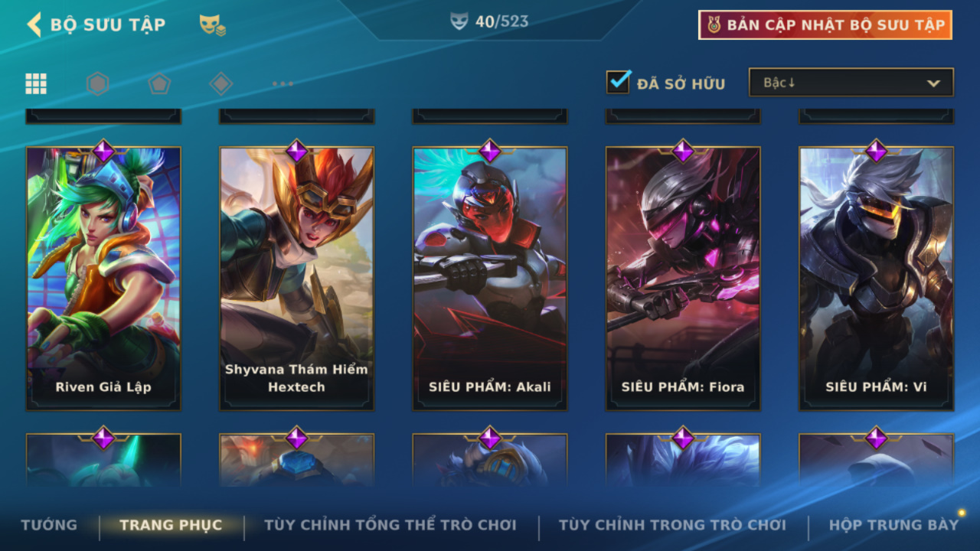Select the grid view all skins filter
980x551 pixels.
pos(36,83)
